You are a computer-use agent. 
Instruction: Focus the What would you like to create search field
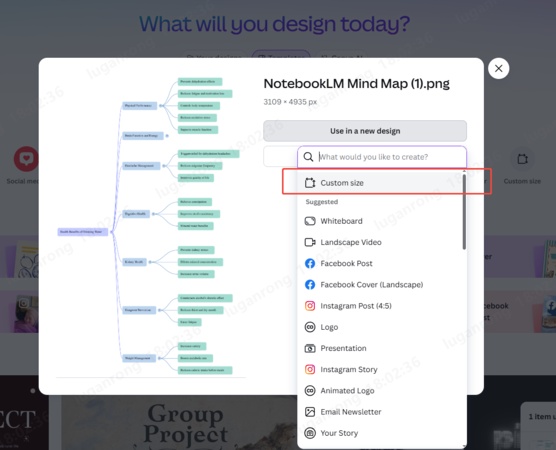382,157
